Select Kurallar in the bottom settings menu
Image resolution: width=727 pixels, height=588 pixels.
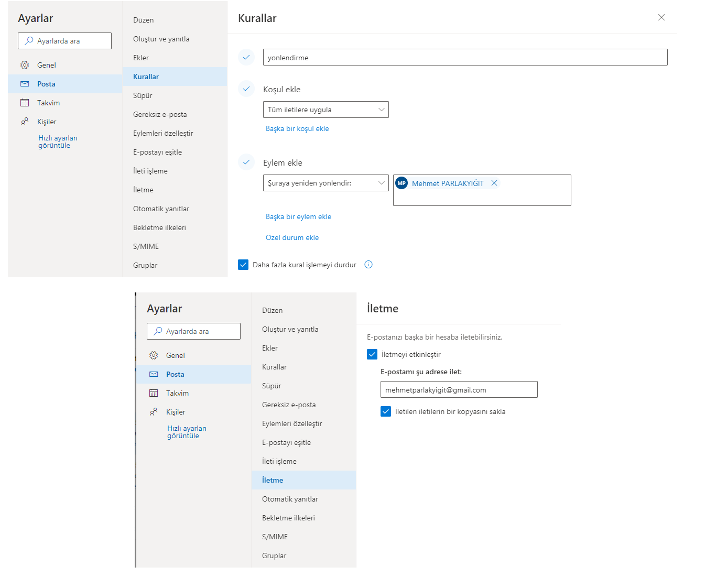[304, 367]
